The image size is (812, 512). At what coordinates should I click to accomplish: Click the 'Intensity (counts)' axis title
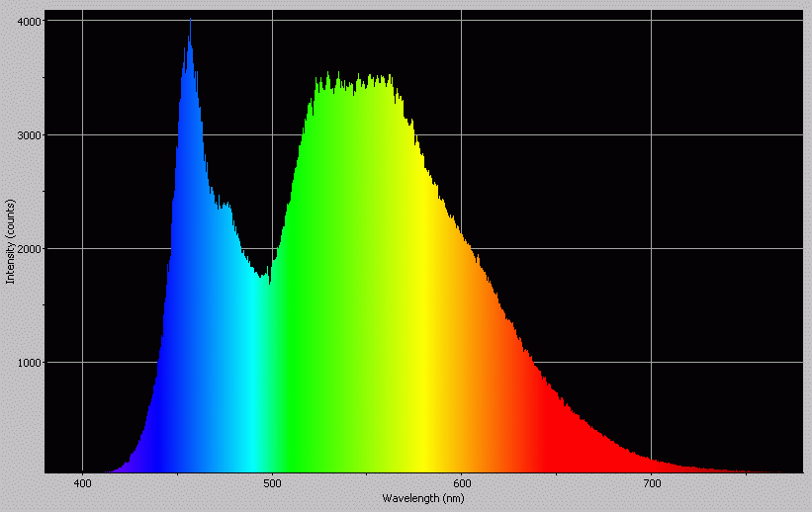tap(10, 242)
